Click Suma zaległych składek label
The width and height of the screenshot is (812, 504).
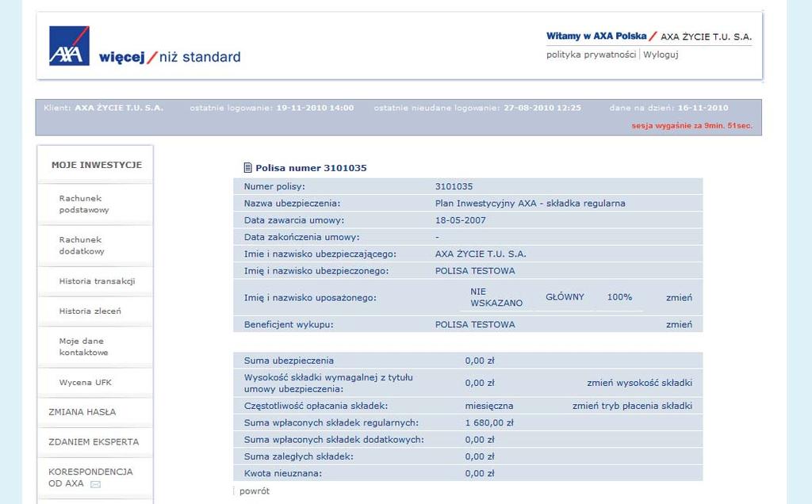point(299,456)
